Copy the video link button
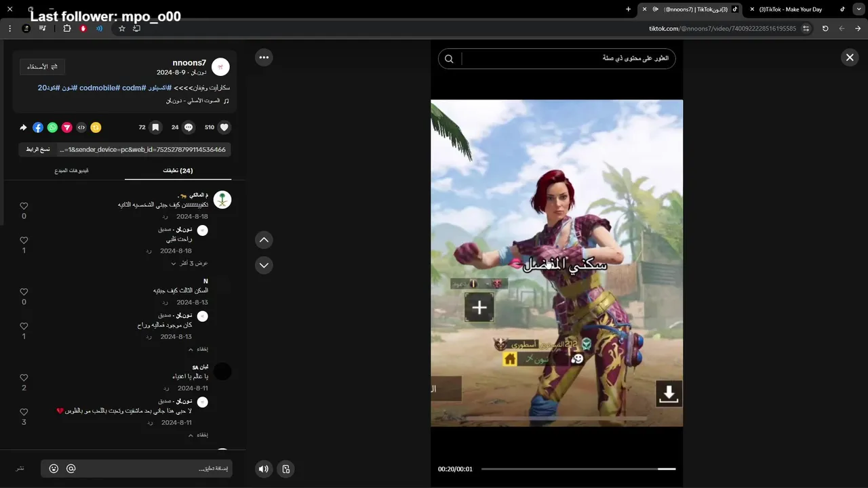 point(38,149)
